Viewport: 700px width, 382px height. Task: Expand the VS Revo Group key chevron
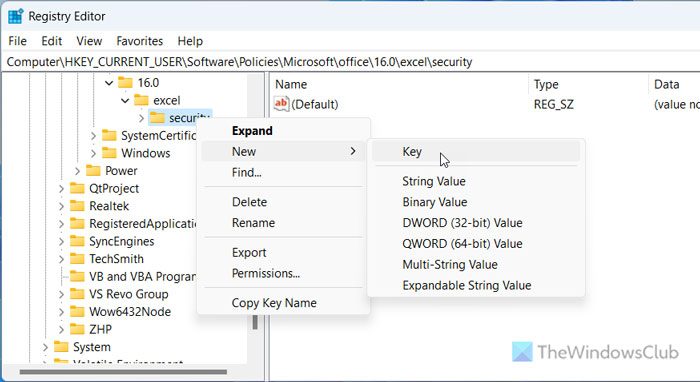click(x=61, y=295)
